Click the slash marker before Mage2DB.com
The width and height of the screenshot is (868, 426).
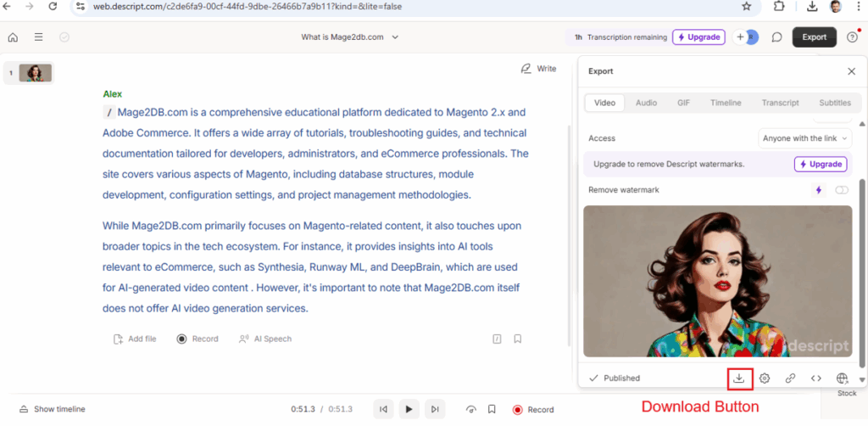(x=109, y=113)
